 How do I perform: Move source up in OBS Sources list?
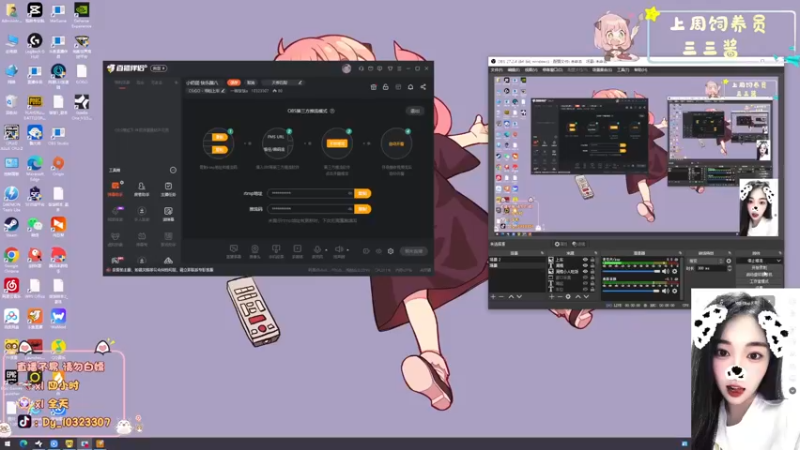(578, 296)
